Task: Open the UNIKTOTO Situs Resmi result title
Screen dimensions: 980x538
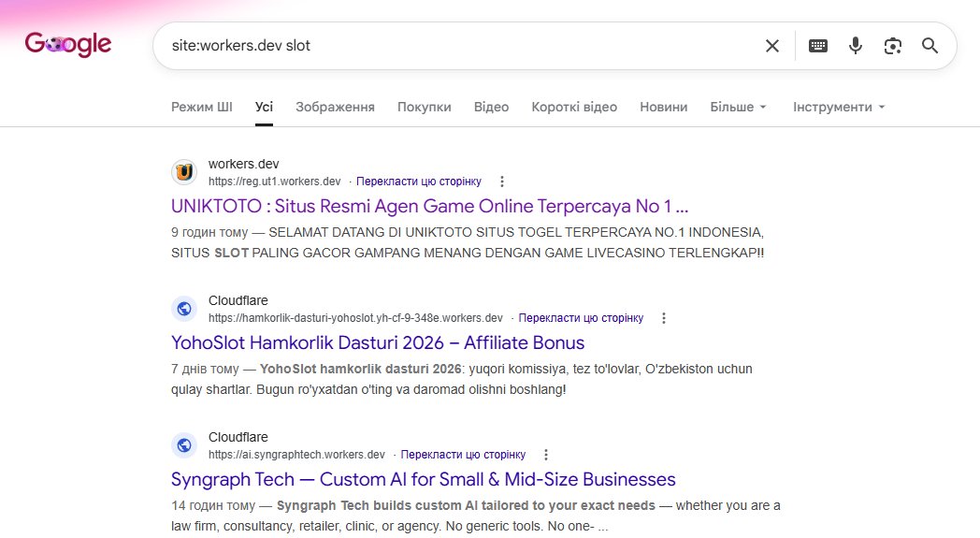Action: [x=430, y=207]
